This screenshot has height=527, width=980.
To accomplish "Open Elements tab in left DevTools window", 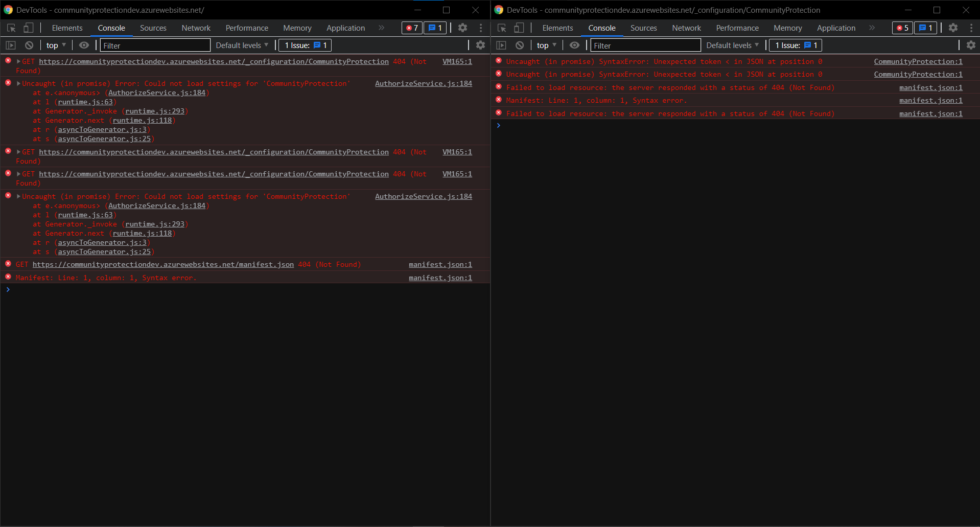I will pyautogui.click(x=67, y=28).
